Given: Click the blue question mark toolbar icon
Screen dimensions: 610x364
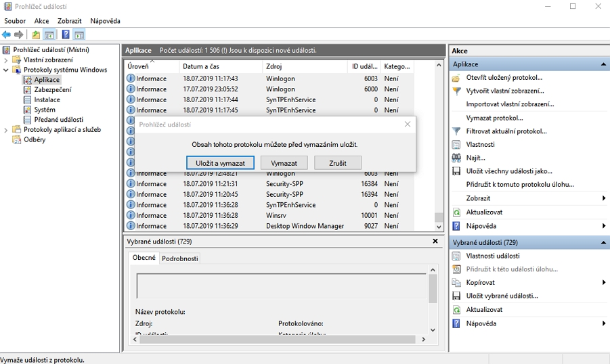Looking at the screenshot, I should (x=66, y=35).
